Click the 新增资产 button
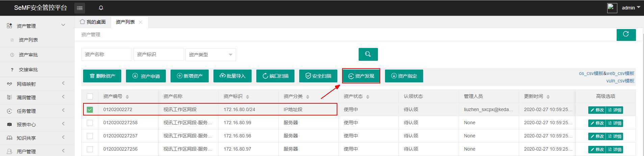Image resolution: width=644 pixels, height=156 pixels. (x=189, y=76)
